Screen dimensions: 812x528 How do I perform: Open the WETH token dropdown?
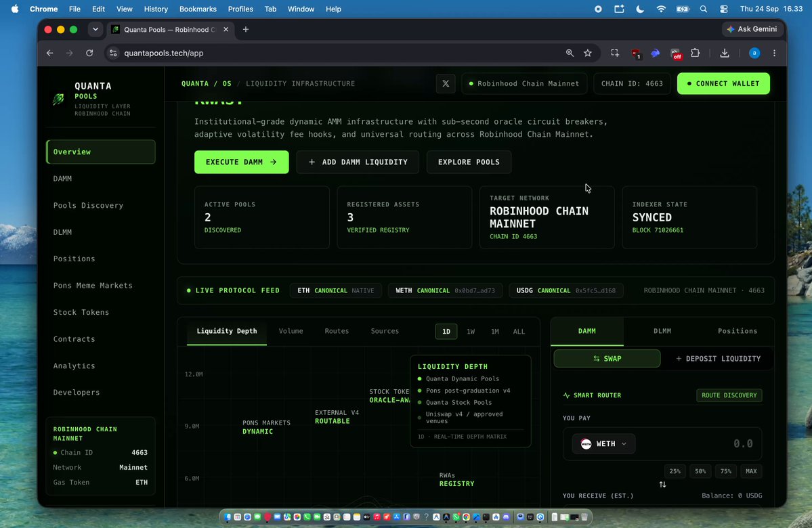pyautogui.click(x=603, y=443)
